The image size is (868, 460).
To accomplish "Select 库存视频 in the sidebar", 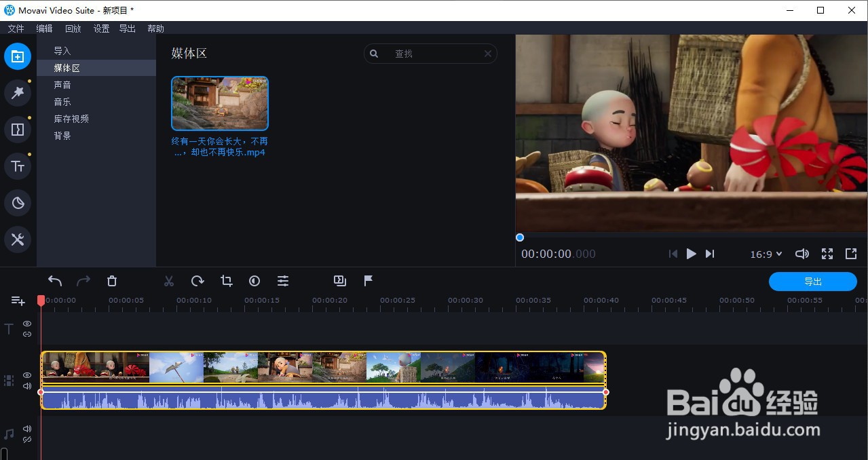I will [96, 119].
